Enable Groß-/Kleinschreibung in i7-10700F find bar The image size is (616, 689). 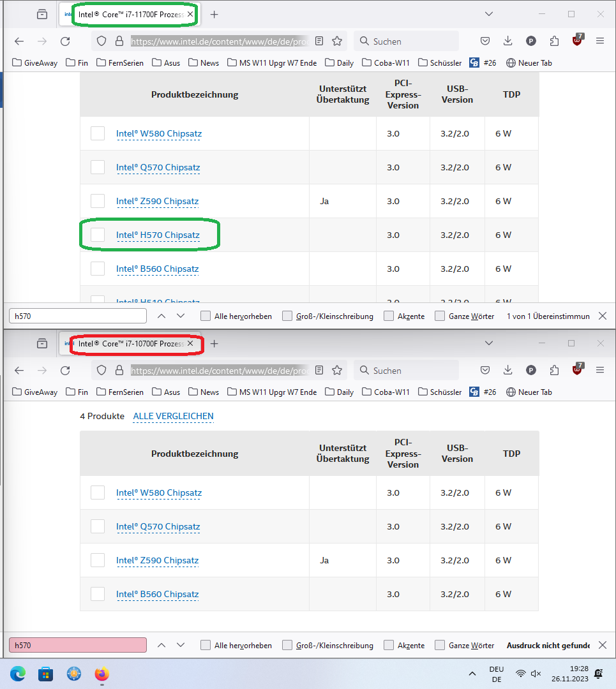[287, 645]
